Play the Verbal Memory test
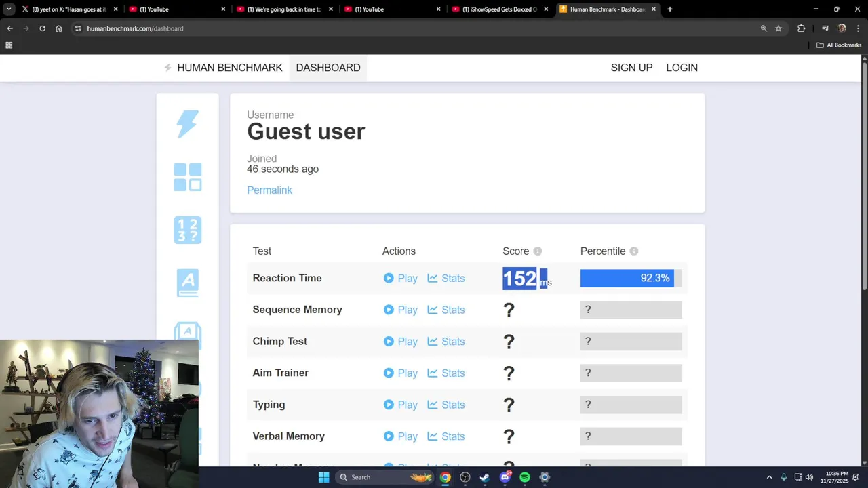The height and width of the screenshot is (488, 868). [400, 436]
